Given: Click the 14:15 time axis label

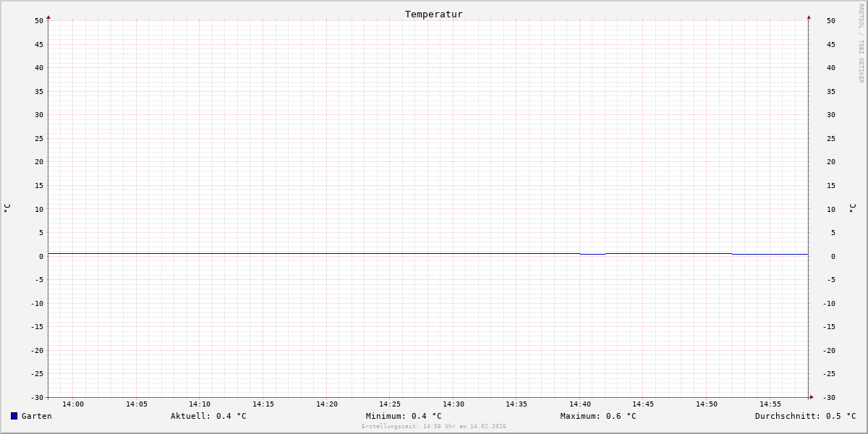Looking at the screenshot, I should coord(263,404).
